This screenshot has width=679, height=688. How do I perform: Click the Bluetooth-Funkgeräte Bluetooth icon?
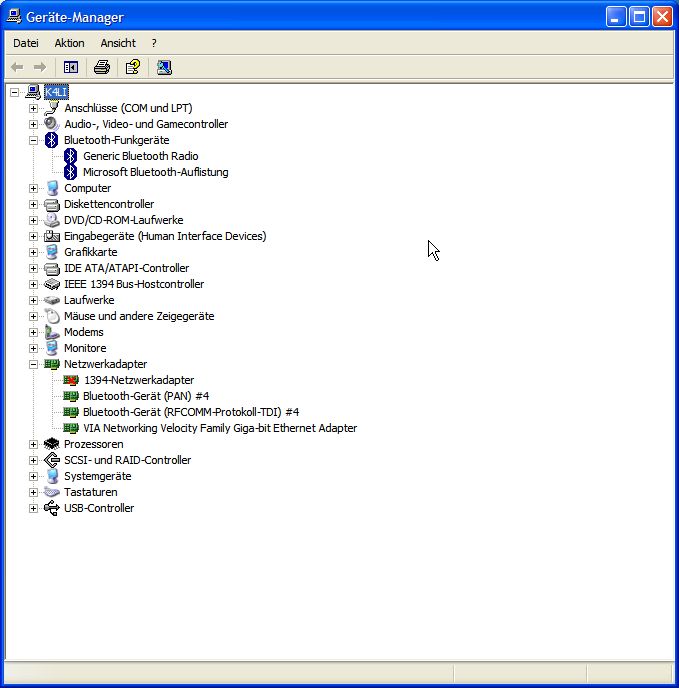coord(52,140)
